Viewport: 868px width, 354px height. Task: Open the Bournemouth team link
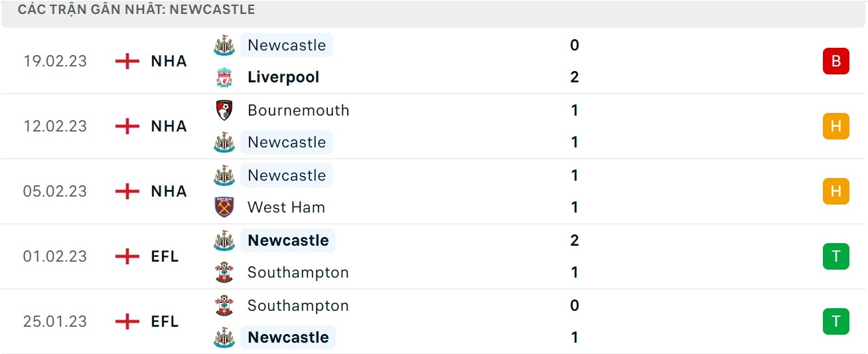298,110
